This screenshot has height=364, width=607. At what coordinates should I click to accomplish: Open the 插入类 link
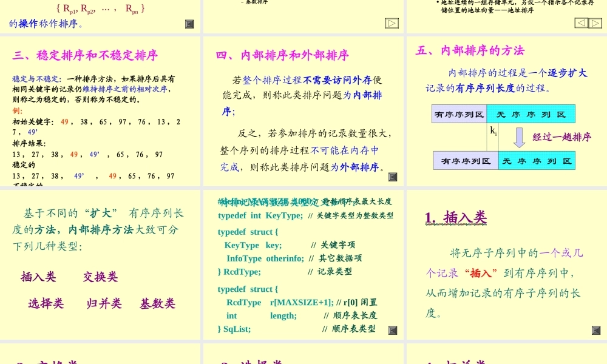(x=38, y=277)
